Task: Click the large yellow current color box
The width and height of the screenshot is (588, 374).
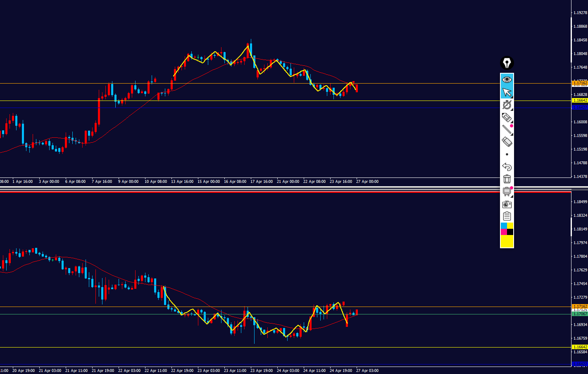Action: click(507, 241)
